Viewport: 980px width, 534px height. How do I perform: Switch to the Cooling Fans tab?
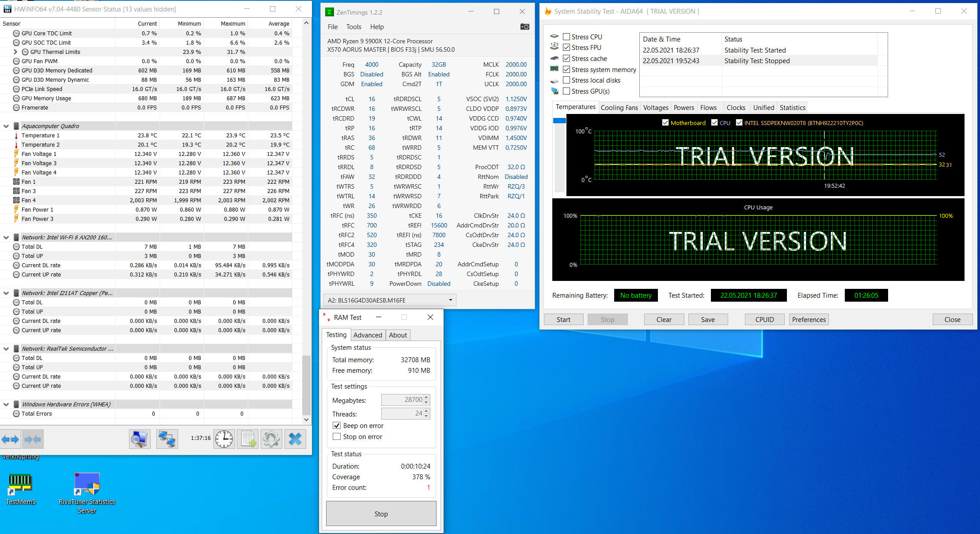pos(619,107)
